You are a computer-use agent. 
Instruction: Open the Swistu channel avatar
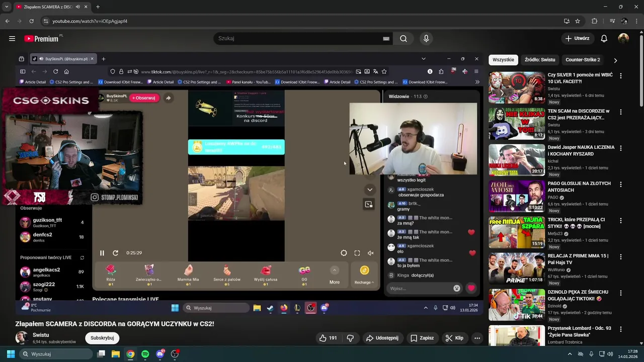click(22, 338)
